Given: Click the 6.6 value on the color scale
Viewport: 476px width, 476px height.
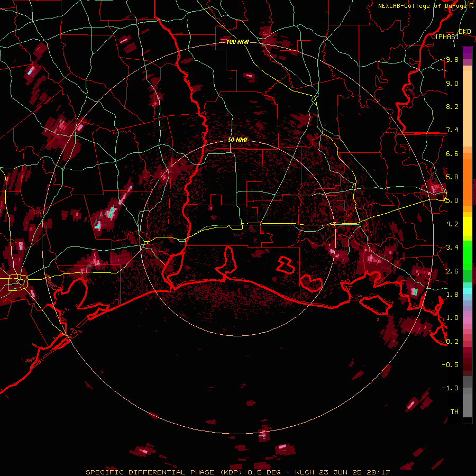Looking at the screenshot, I should tap(452, 153).
